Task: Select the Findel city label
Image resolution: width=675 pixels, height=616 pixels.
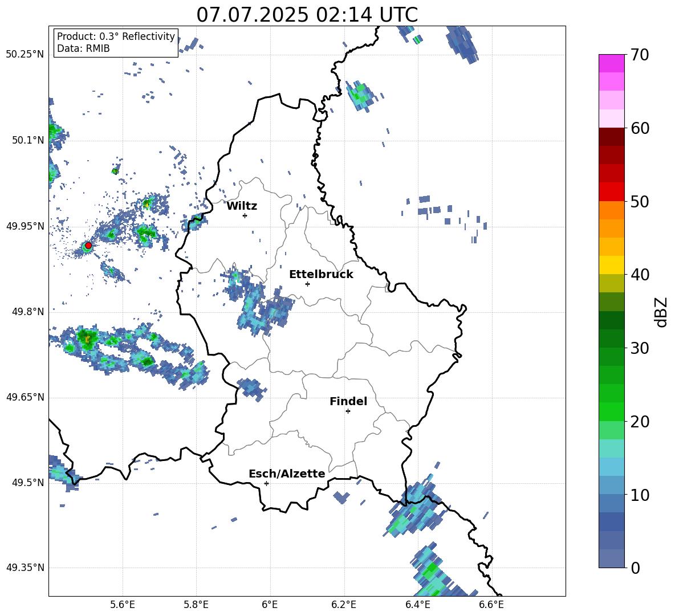Action: pyautogui.click(x=348, y=401)
